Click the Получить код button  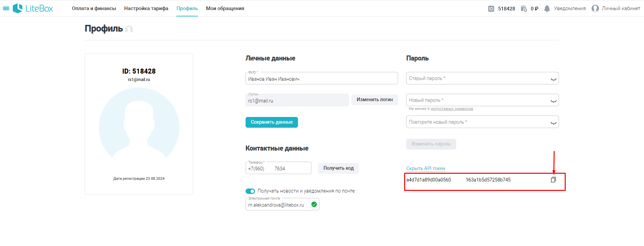point(339,168)
